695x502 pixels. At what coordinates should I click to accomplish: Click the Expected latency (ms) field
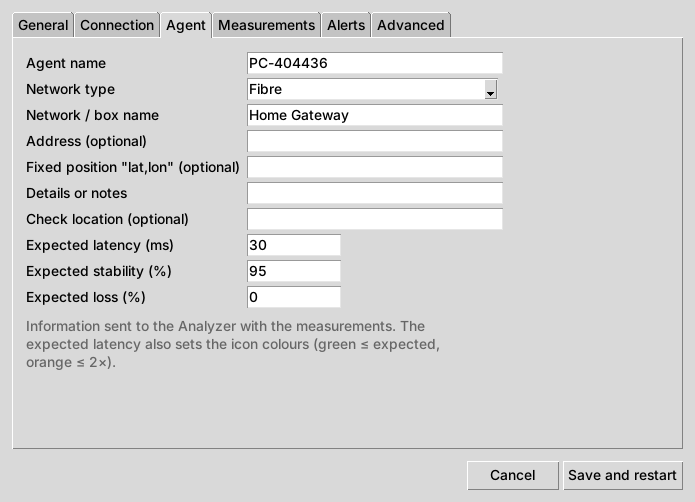click(294, 245)
